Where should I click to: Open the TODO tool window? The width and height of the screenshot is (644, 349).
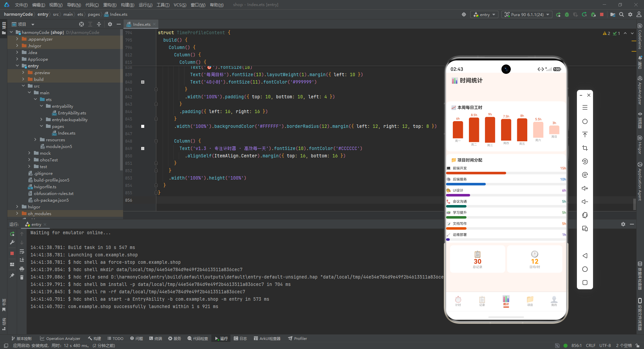click(x=115, y=338)
